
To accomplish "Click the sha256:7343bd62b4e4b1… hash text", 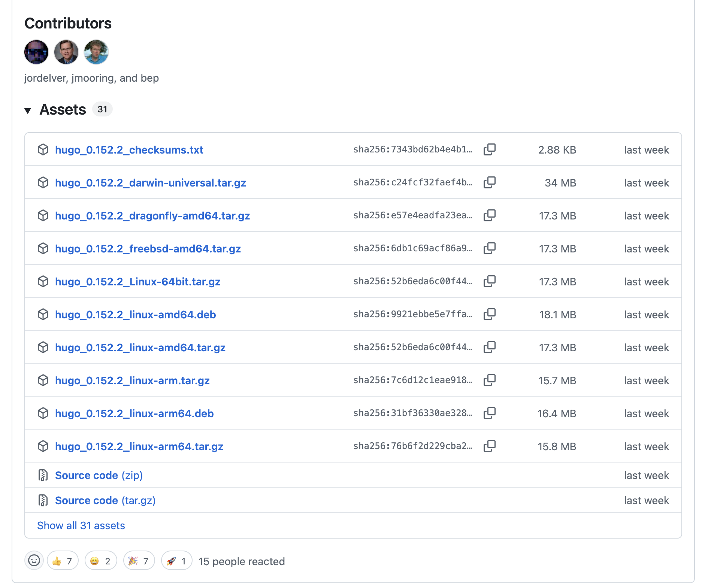I will tap(412, 149).
